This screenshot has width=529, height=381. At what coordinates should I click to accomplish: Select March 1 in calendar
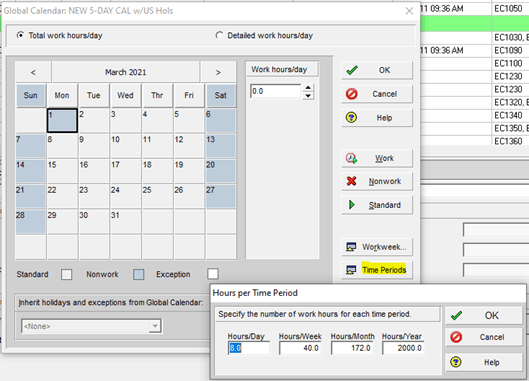62,120
